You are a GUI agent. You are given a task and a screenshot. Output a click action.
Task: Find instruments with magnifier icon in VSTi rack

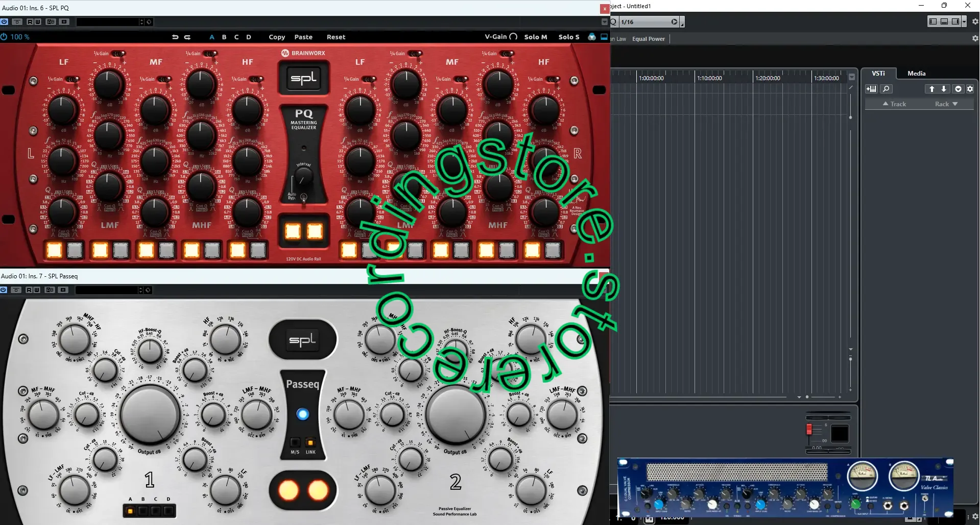[x=886, y=89]
